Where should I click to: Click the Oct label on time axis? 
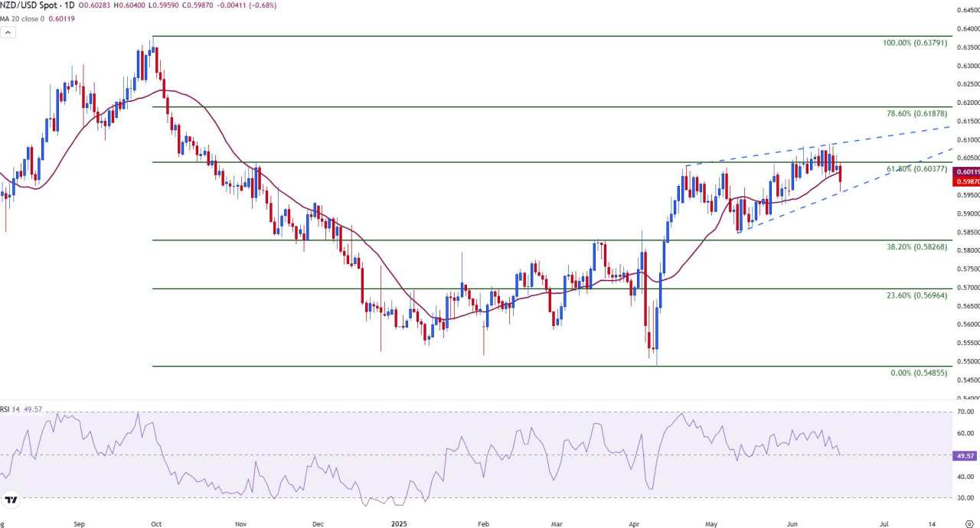pos(156,523)
